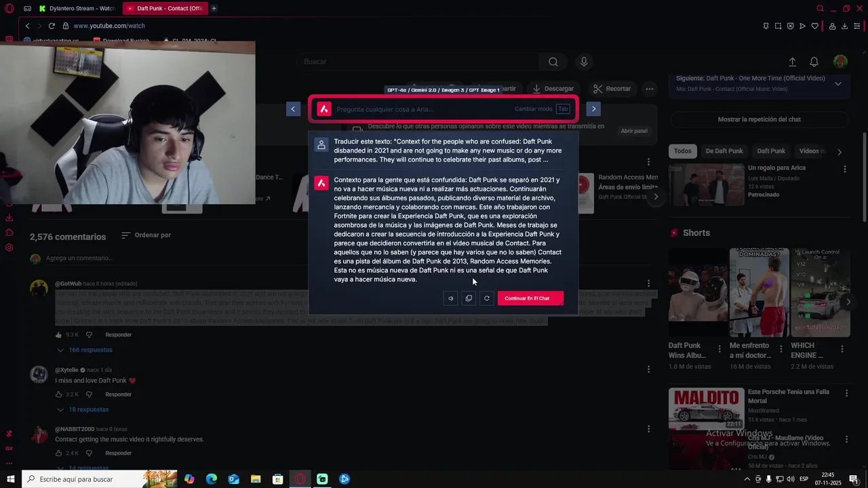Screen dimensions: 868x488
Task: Select the 'Daft Punk' filter chip
Action: pos(771,151)
